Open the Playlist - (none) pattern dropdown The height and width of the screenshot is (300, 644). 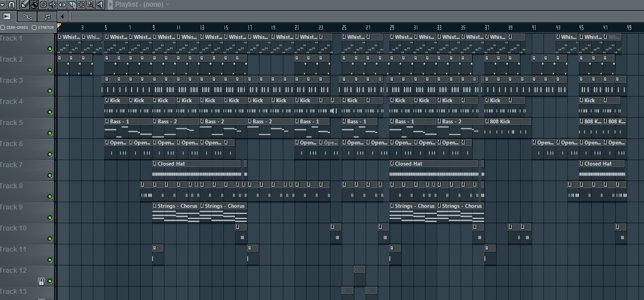(142, 4)
